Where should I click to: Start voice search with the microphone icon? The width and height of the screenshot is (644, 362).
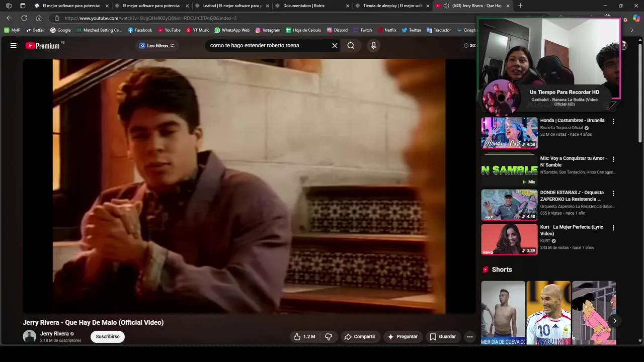coord(373,45)
